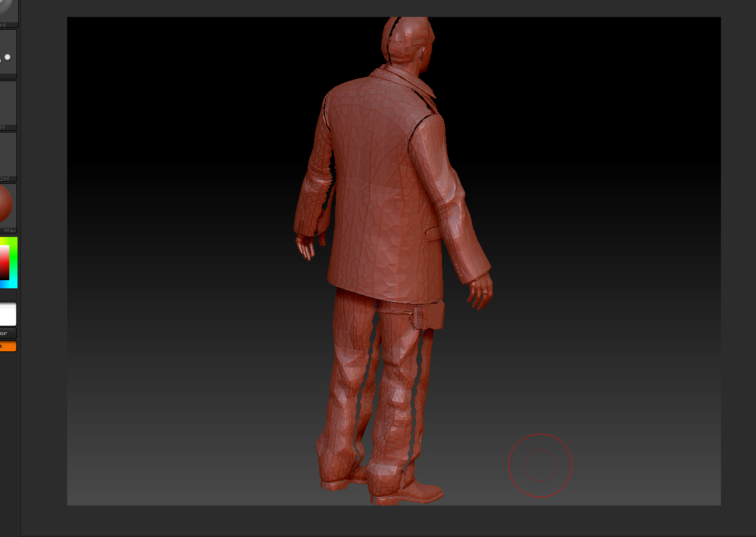Viewport: 756px width, 537px height.
Task: Select the white main color swatch
Action: point(8,314)
